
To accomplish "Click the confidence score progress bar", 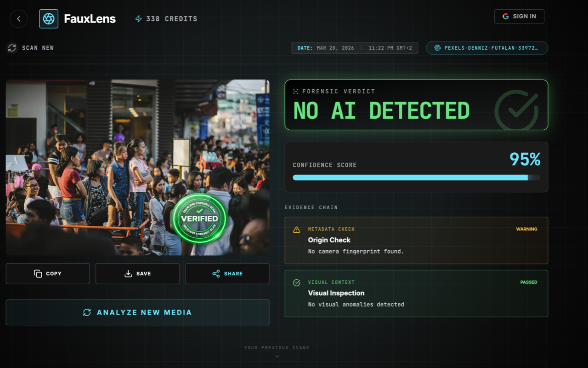I will click(x=416, y=178).
